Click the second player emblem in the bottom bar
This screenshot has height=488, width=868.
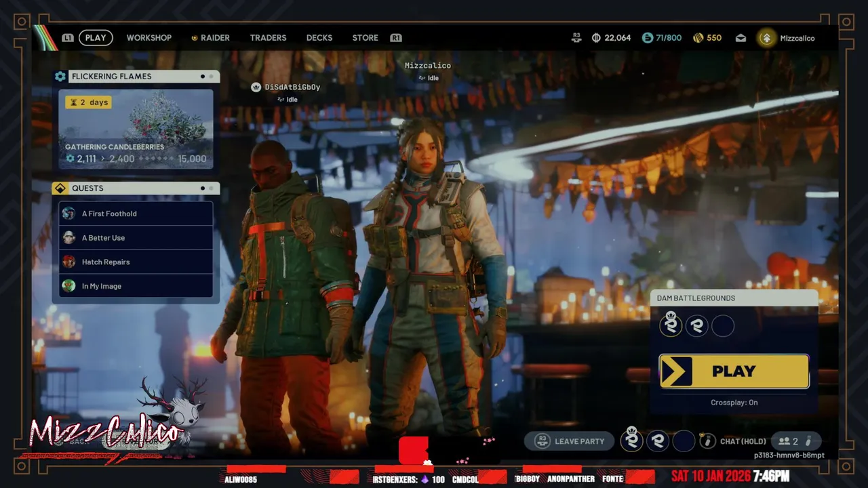tap(657, 441)
